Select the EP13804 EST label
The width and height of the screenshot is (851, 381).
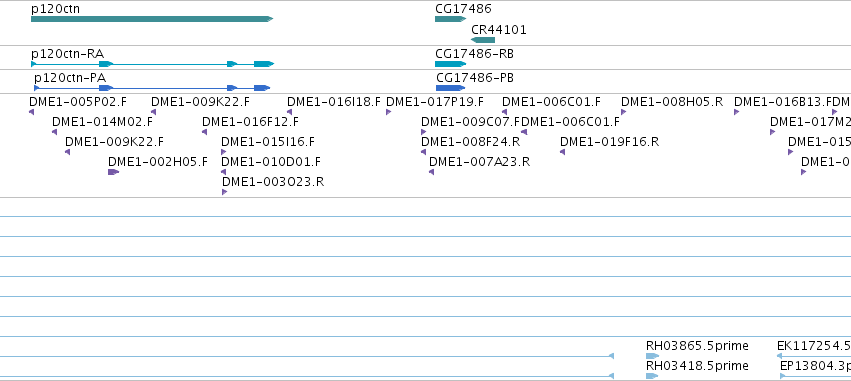pos(815,366)
